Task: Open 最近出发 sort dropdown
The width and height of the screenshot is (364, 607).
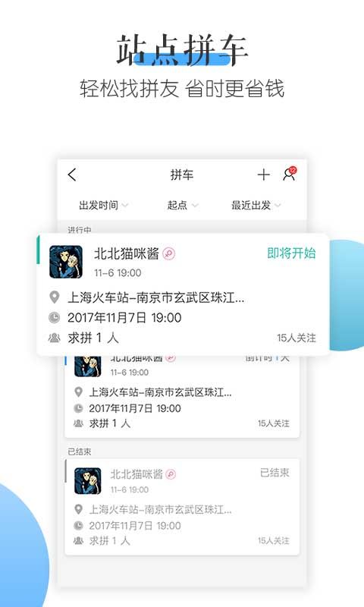Action: click(256, 205)
